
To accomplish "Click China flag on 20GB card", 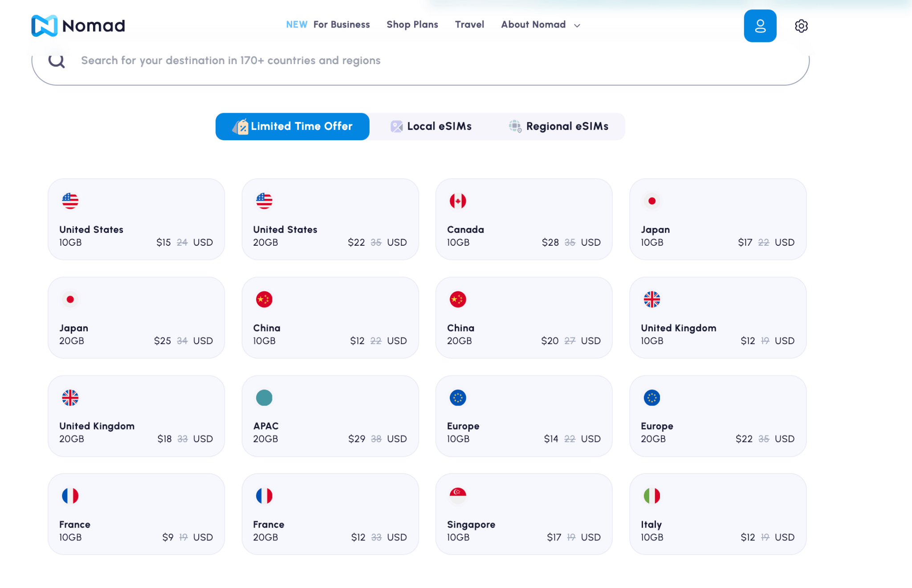I will click(458, 300).
